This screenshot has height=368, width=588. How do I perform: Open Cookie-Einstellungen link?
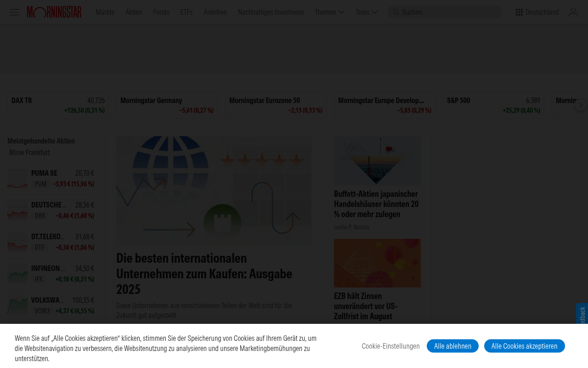[390, 346]
